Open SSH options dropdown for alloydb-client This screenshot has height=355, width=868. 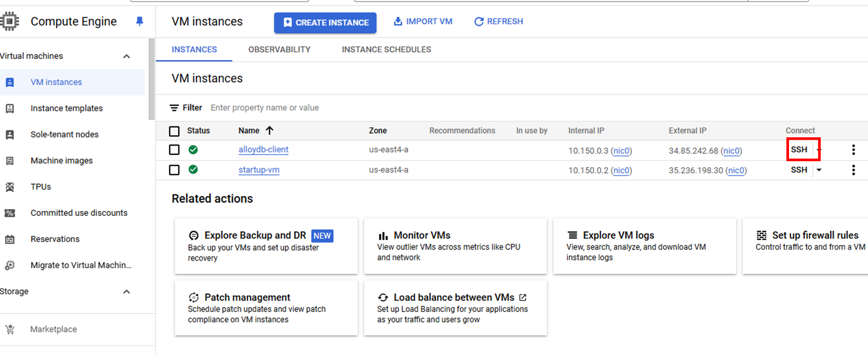pyautogui.click(x=819, y=150)
